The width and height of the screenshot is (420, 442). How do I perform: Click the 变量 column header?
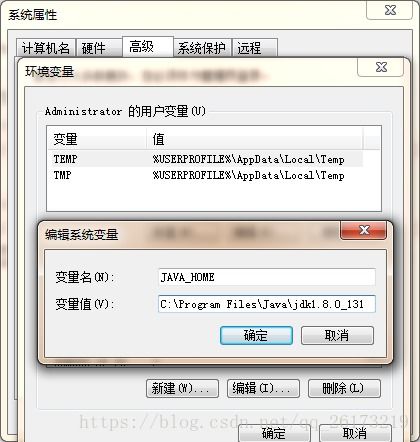click(x=97, y=139)
